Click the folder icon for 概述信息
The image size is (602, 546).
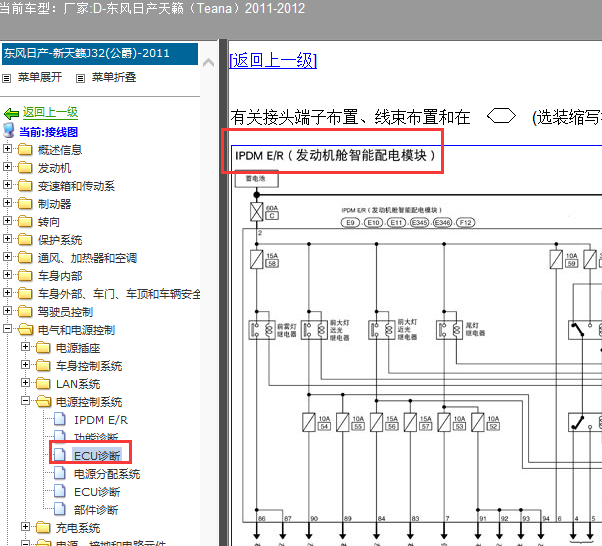(25, 149)
